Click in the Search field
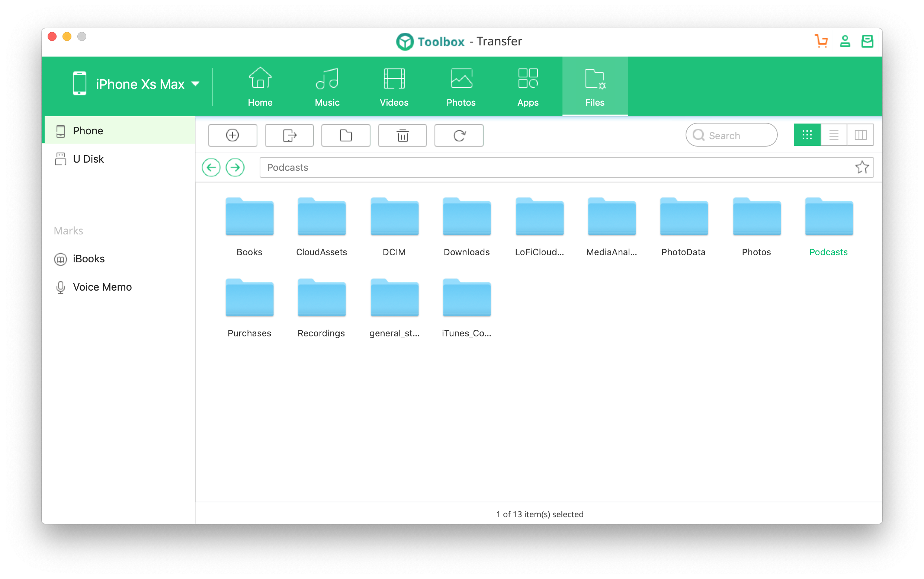 pyautogui.click(x=735, y=135)
